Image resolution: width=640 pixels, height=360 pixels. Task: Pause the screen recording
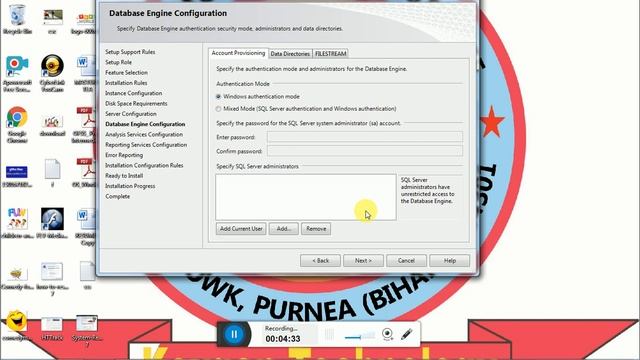234,334
